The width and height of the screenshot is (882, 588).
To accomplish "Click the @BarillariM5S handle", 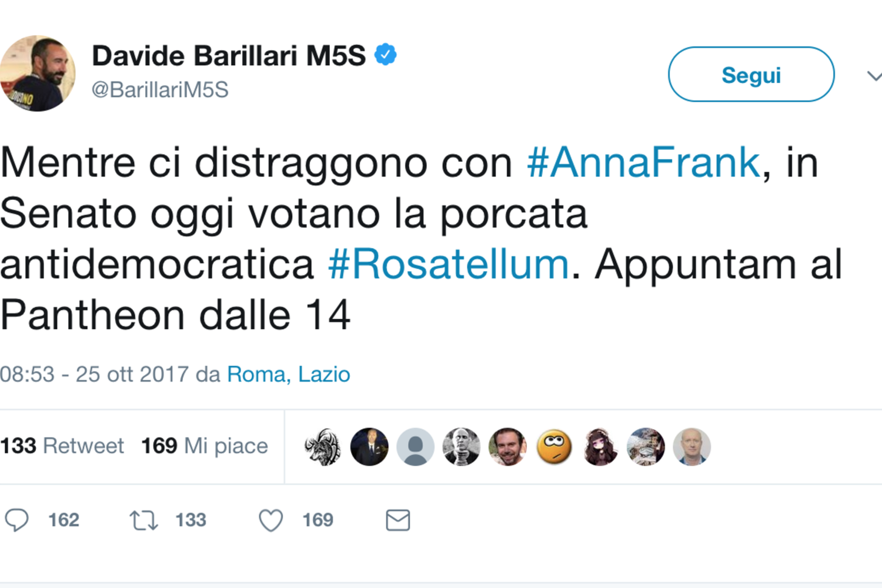I will point(160,90).
